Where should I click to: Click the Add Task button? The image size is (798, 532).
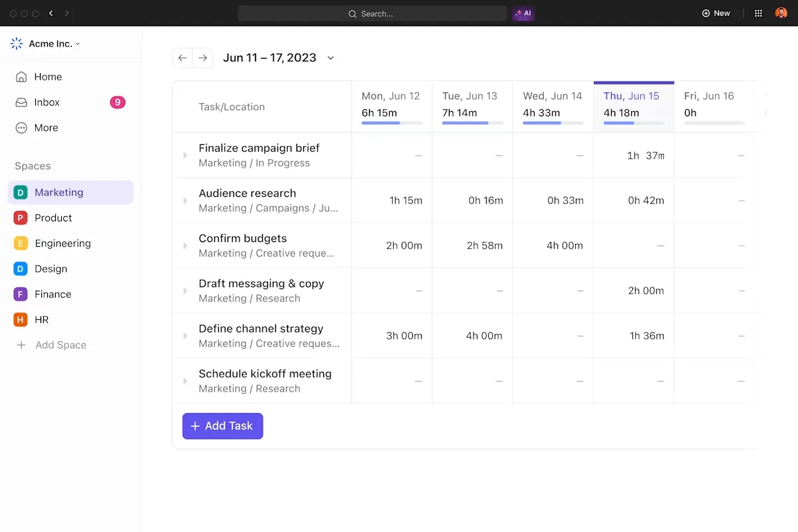(223, 426)
